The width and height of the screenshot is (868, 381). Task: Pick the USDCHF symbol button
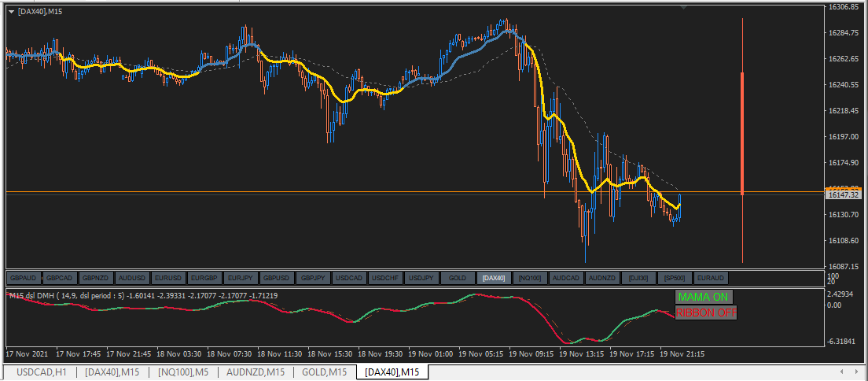(x=385, y=278)
